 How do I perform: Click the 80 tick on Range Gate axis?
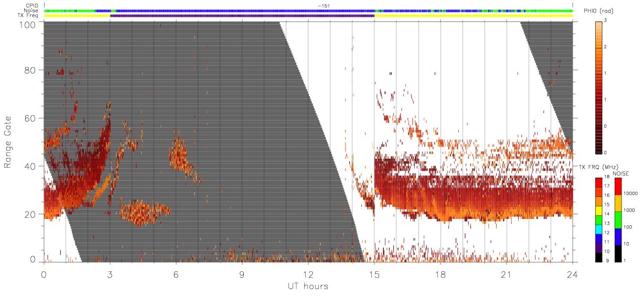point(30,70)
